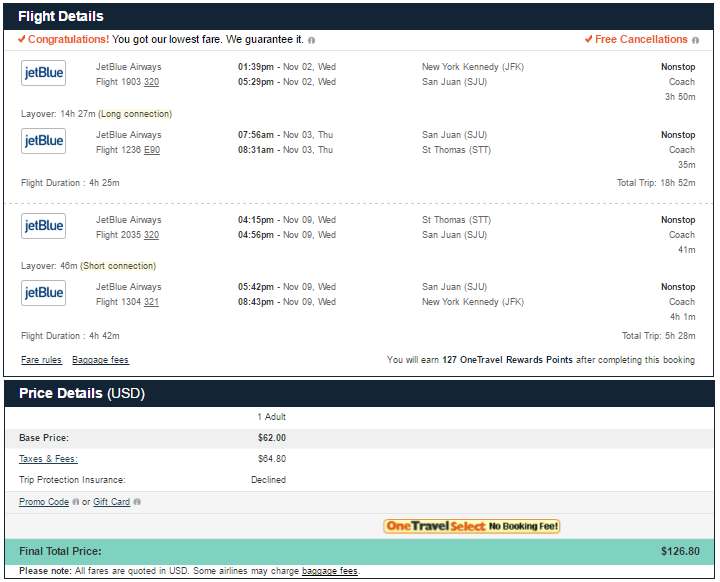Image resolution: width=720 pixels, height=582 pixels.
Task: Open aircraft type E90 link for Flight 1236
Action: [152, 150]
